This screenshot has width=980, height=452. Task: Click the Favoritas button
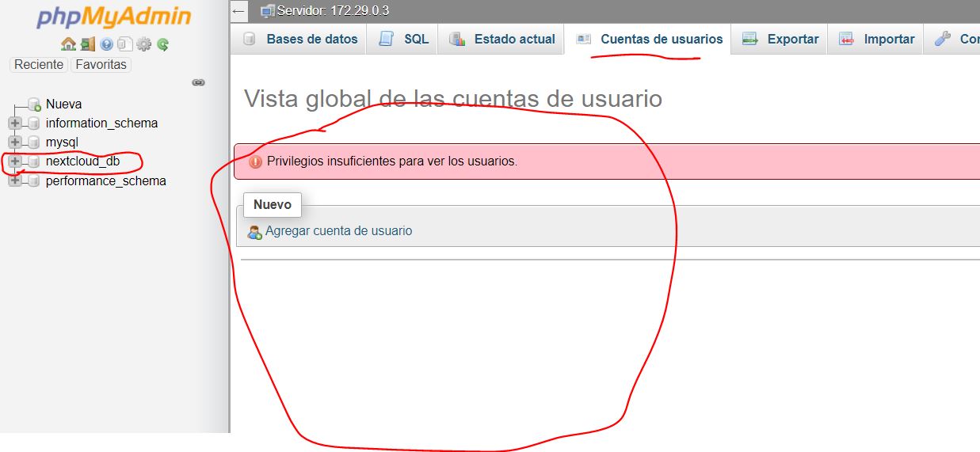point(101,65)
